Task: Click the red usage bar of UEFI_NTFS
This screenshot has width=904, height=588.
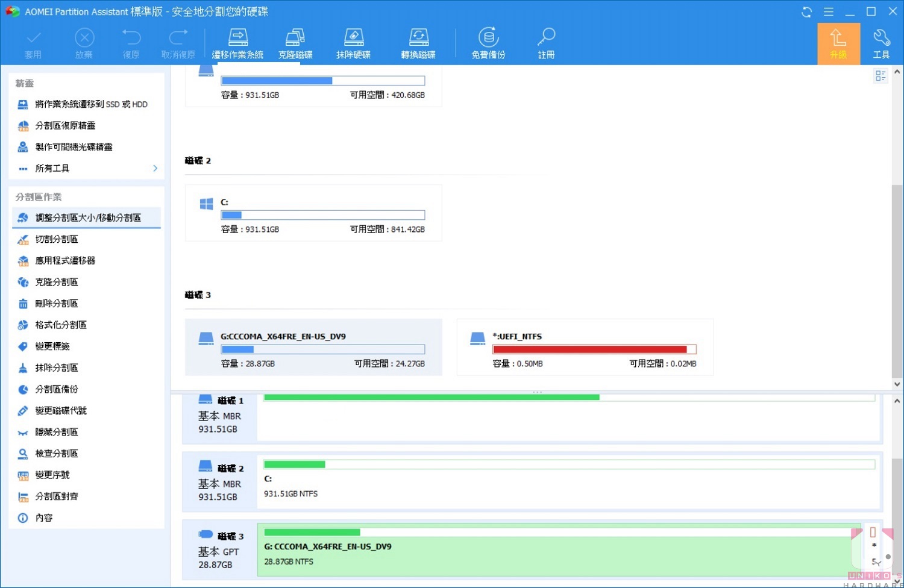Action: (594, 349)
